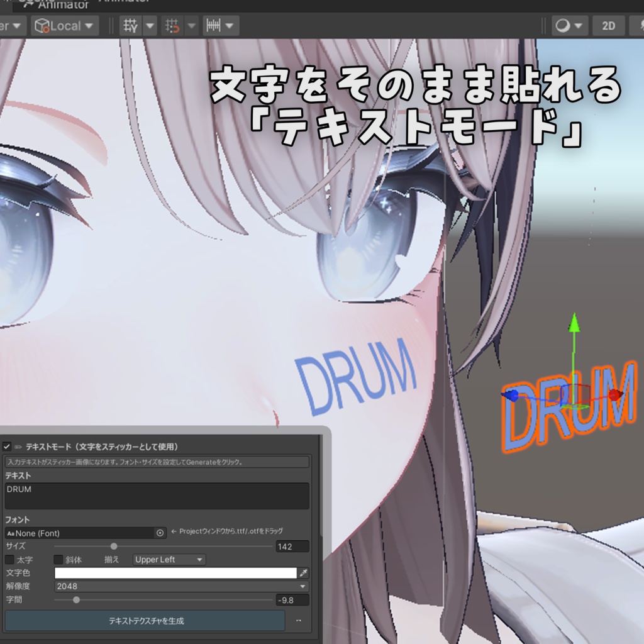The height and width of the screenshot is (644, 644).
Task: Toggle 2D scene view mode
Action: [x=608, y=26]
